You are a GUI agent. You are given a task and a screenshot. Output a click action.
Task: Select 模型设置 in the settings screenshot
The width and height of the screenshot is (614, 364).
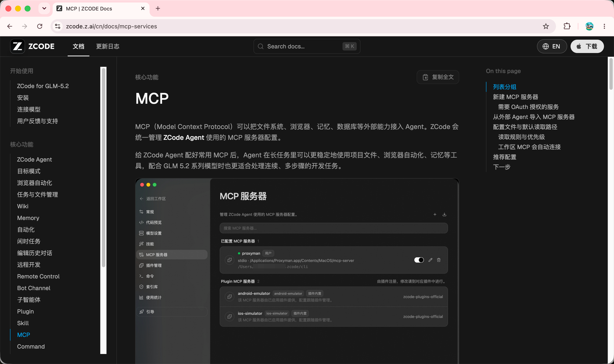pyautogui.click(x=172, y=233)
